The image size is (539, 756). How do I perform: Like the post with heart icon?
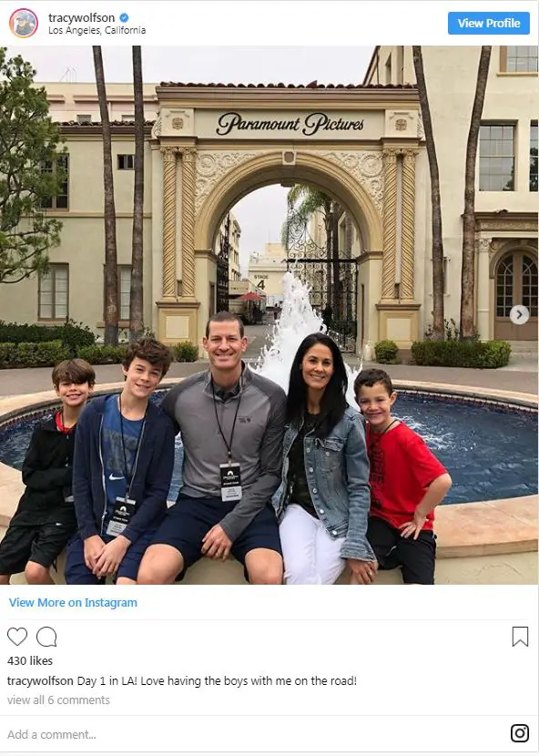tap(17, 637)
